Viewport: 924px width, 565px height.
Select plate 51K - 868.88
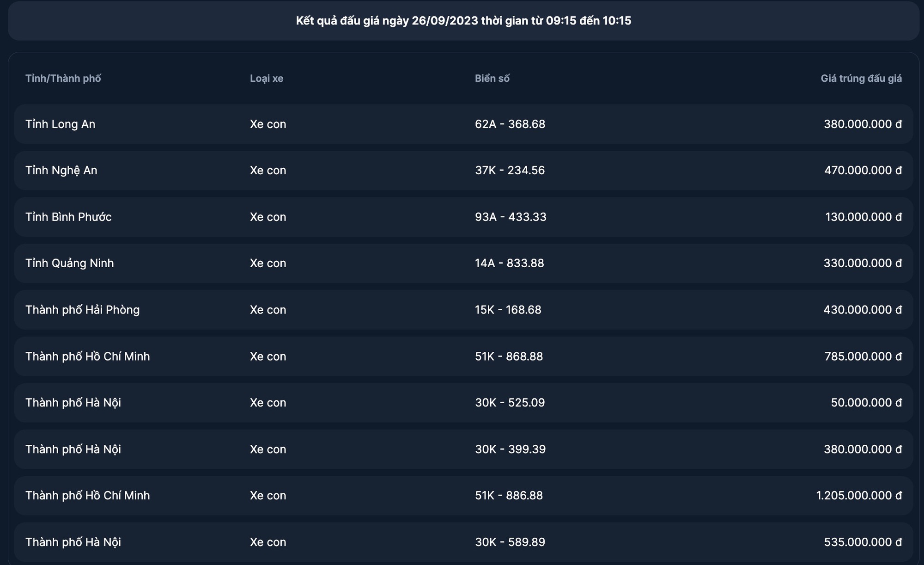(x=509, y=356)
